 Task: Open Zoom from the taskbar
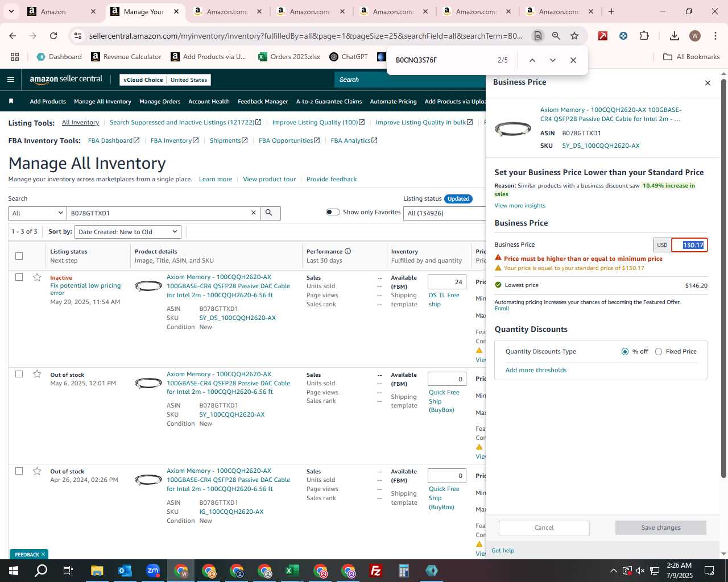pyautogui.click(x=153, y=571)
